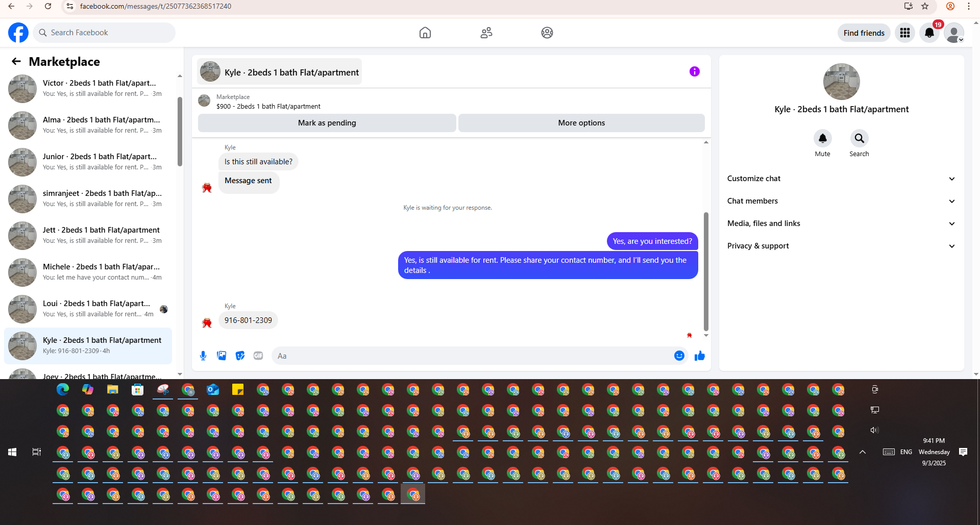Open Michele's apartment conversation
The height and width of the screenshot is (525, 980).
pos(88,272)
